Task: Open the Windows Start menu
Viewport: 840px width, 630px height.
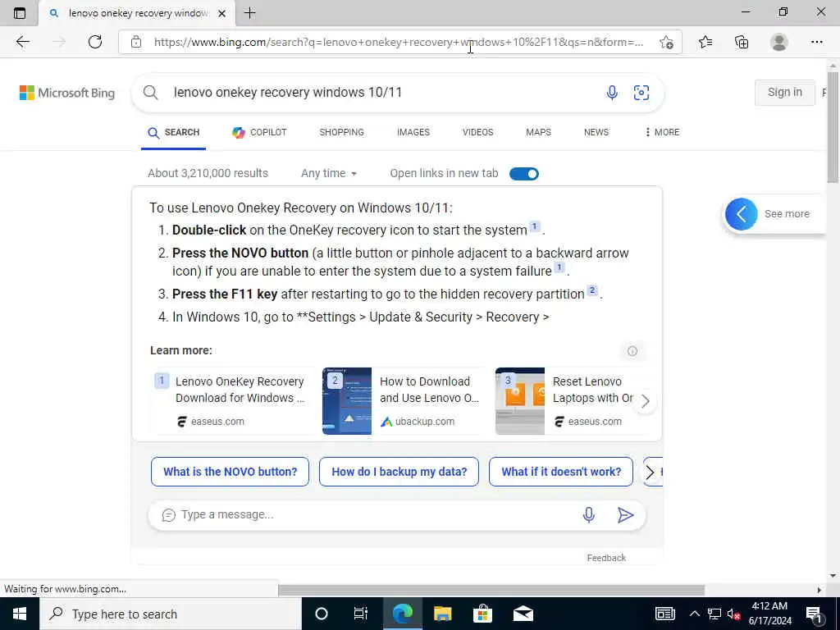Action: (20, 614)
